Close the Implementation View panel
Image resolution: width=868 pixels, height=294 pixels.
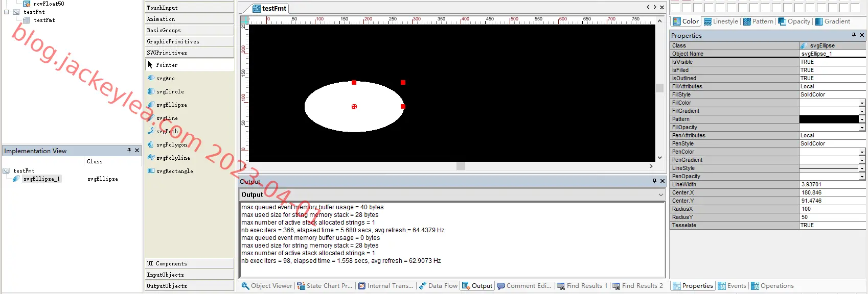(x=137, y=151)
